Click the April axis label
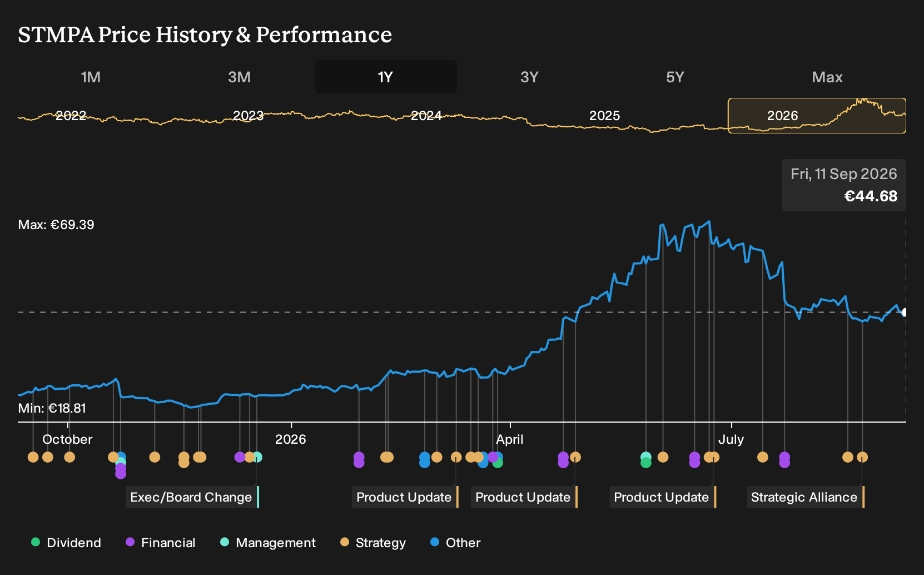The width and height of the screenshot is (924, 575). click(x=510, y=439)
